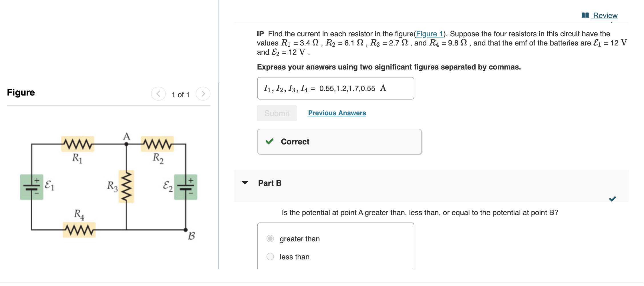Open the Figure 1 link in the problem
This screenshot has height=286, width=644.
pos(429,34)
